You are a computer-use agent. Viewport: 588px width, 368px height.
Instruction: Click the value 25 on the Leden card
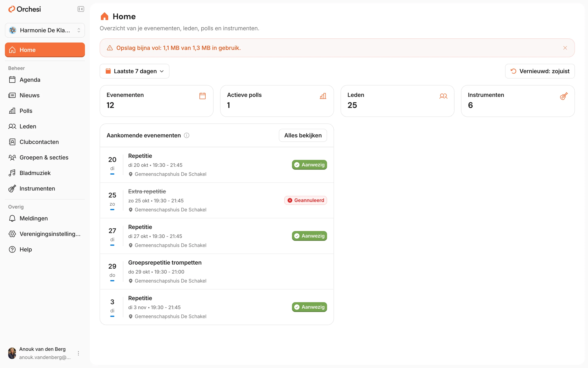(x=352, y=105)
